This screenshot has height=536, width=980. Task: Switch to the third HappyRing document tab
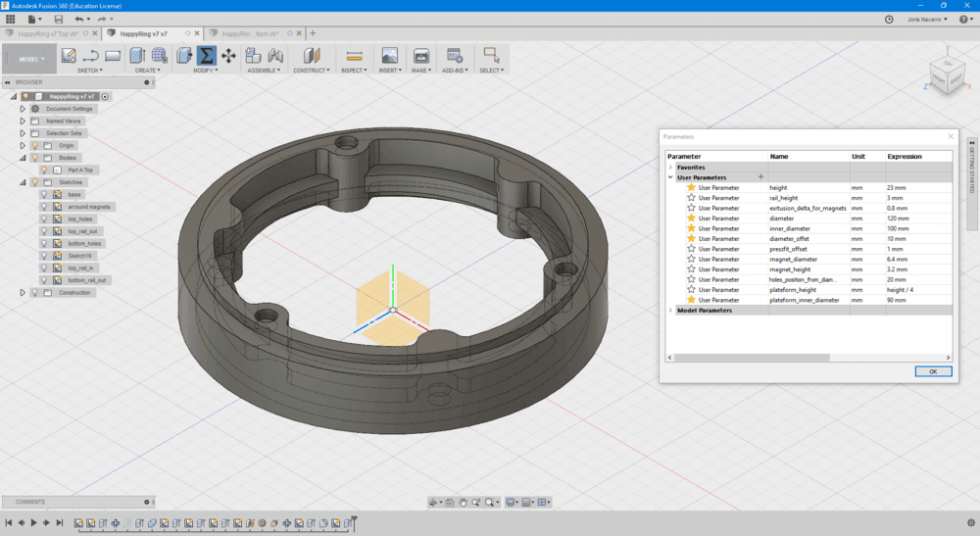251,33
